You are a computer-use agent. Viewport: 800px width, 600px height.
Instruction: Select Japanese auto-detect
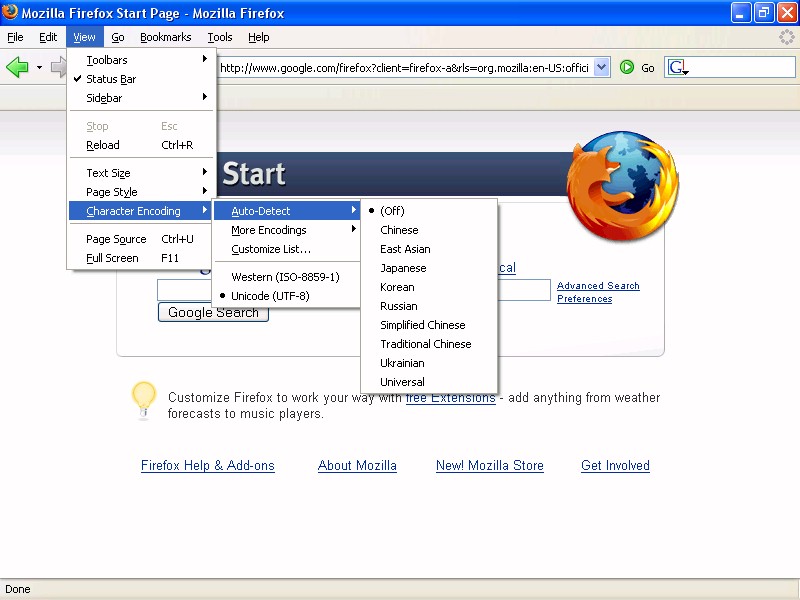coord(429,268)
